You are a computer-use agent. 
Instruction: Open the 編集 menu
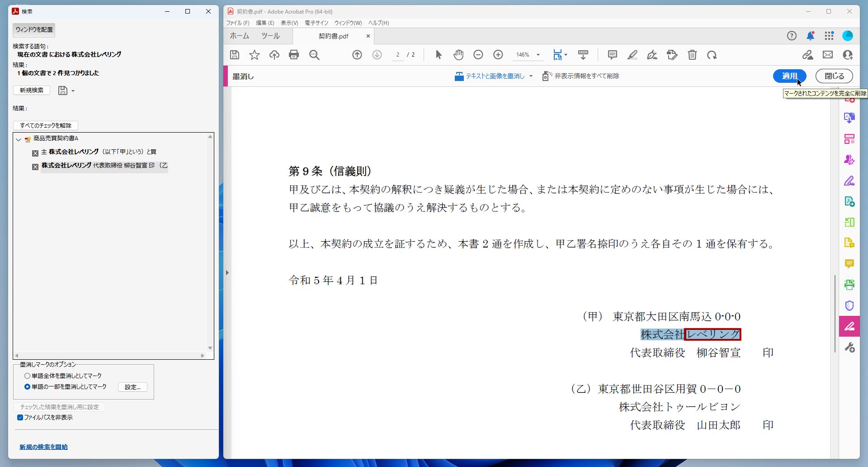pyautogui.click(x=265, y=23)
